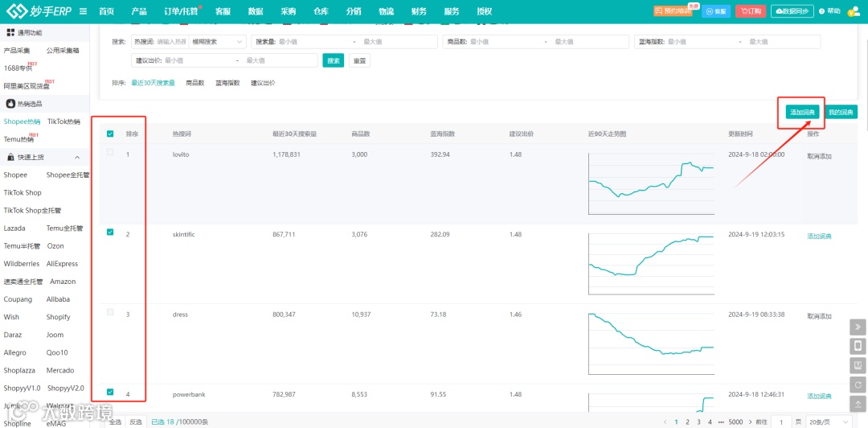Image resolution: width=868 pixels, height=428 pixels.
Task: Go to the next page arrow
Action: click(x=750, y=422)
